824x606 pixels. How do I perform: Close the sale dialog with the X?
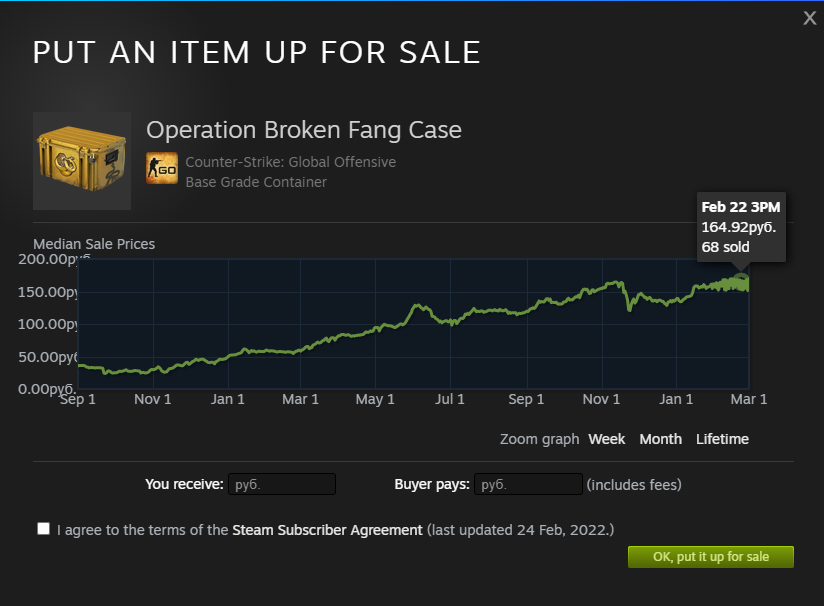tap(810, 18)
